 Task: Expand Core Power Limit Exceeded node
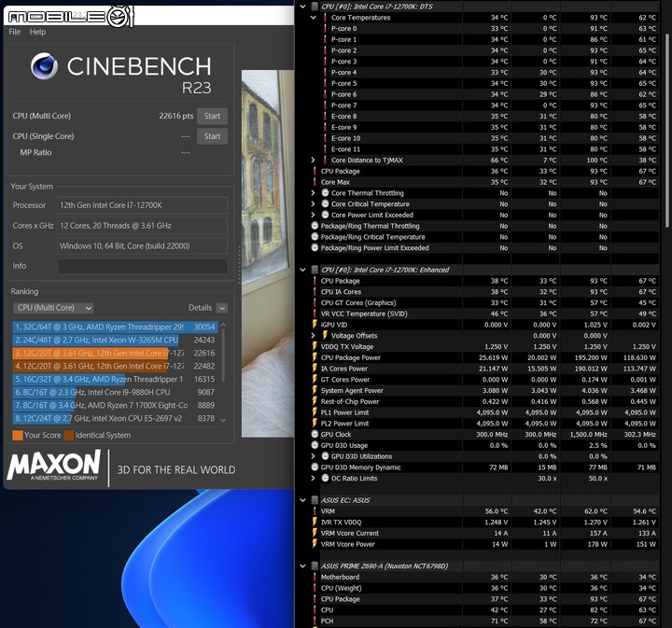[313, 215]
